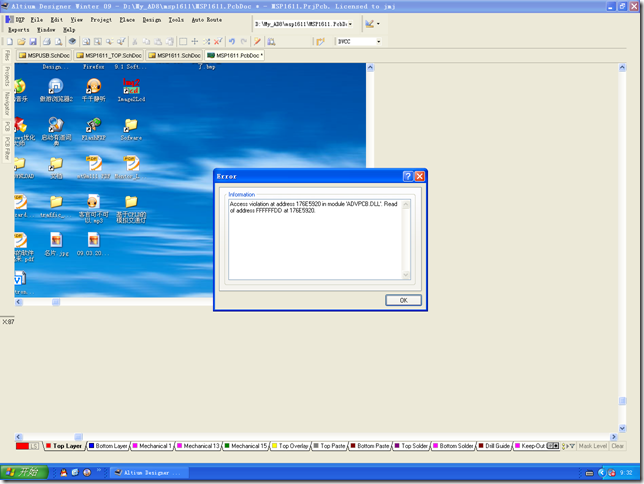Screen dimensions: 644x484
Task: Click the New document toolbar icon
Action: click(9, 41)
